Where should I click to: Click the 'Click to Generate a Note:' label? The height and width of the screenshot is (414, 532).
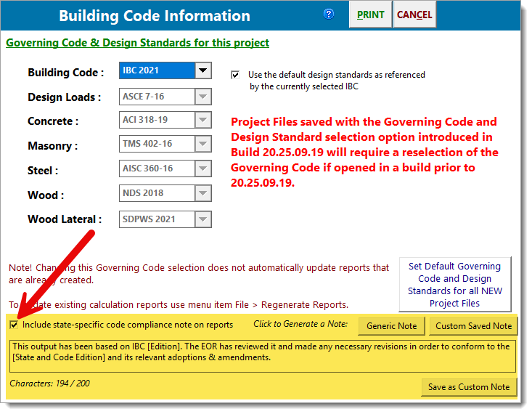click(x=300, y=324)
